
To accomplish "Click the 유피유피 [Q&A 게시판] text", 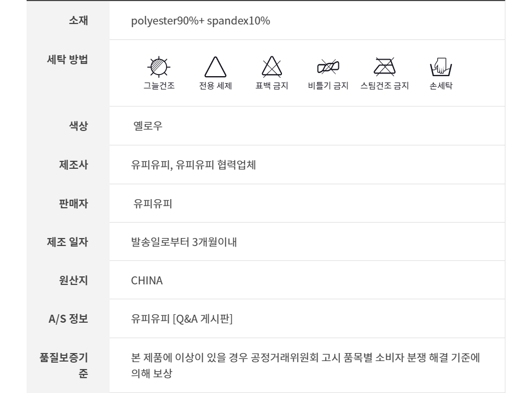I will click(181, 319).
